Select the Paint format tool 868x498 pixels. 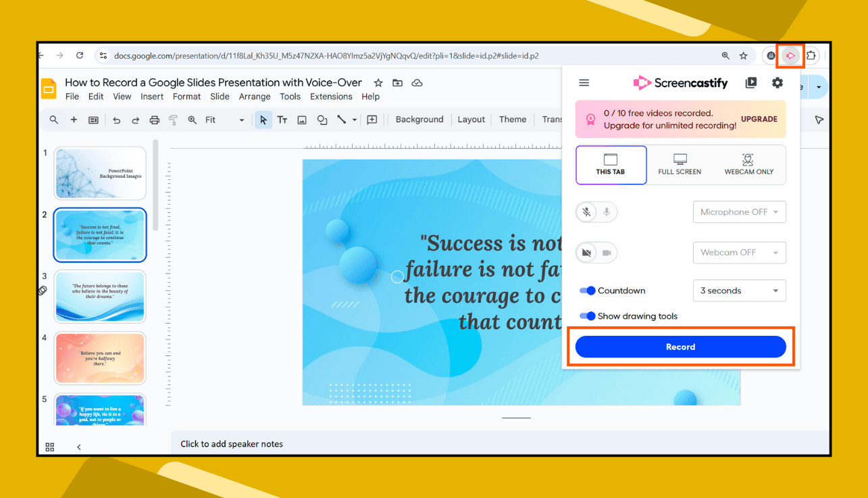(x=174, y=120)
